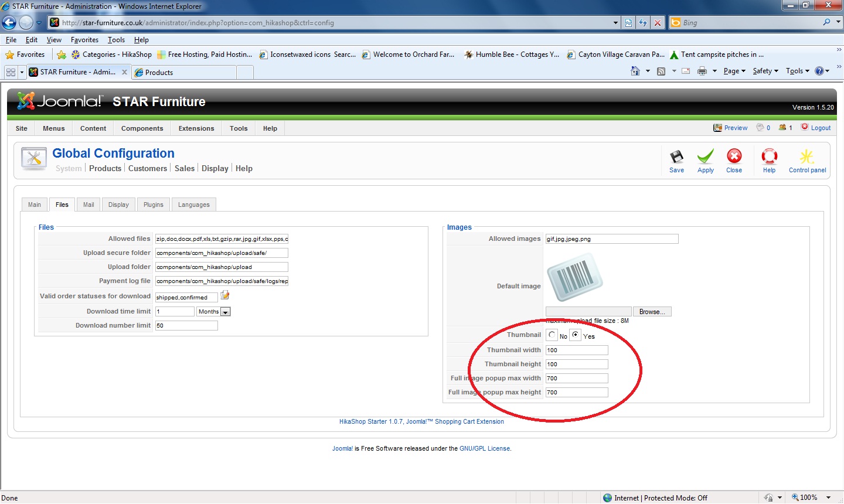The image size is (844, 504).
Task: Toggle Compatibility View in address bar
Action: coord(628,23)
